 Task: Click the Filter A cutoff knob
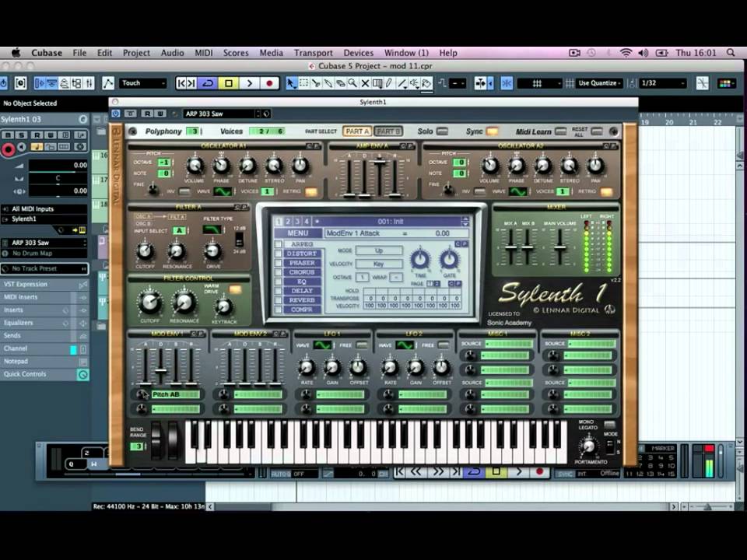tap(146, 250)
